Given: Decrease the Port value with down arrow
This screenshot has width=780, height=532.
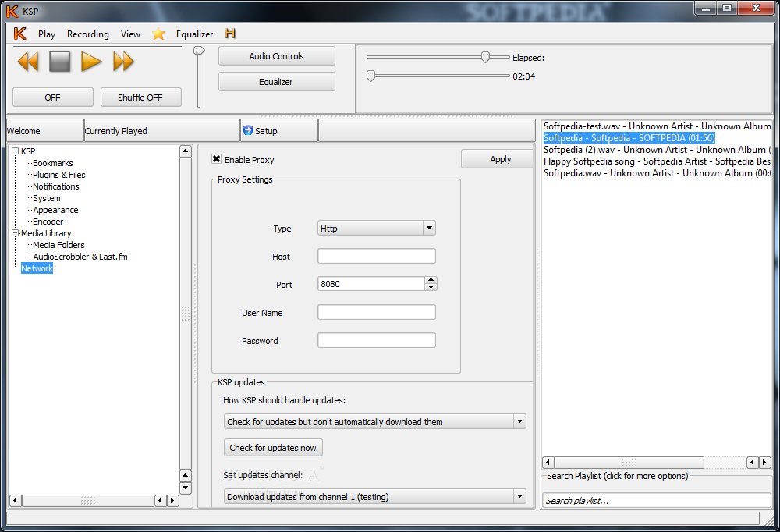Looking at the screenshot, I should (x=431, y=287).
